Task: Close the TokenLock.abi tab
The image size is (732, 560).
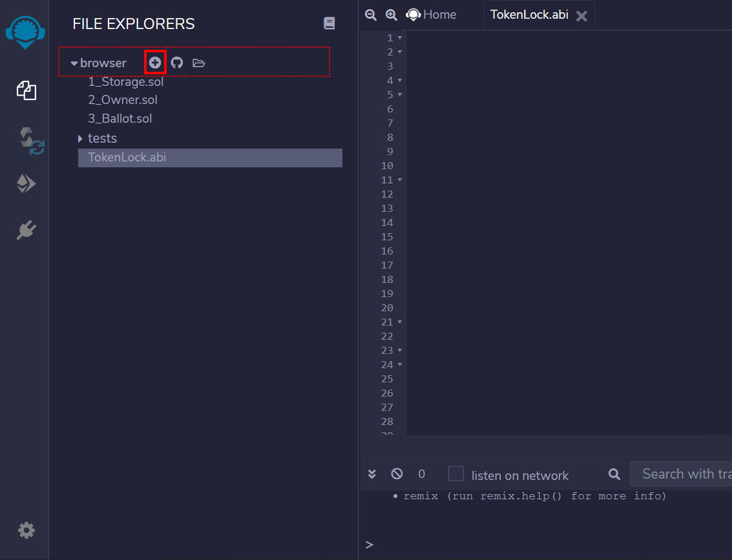Action: [581, 16]
